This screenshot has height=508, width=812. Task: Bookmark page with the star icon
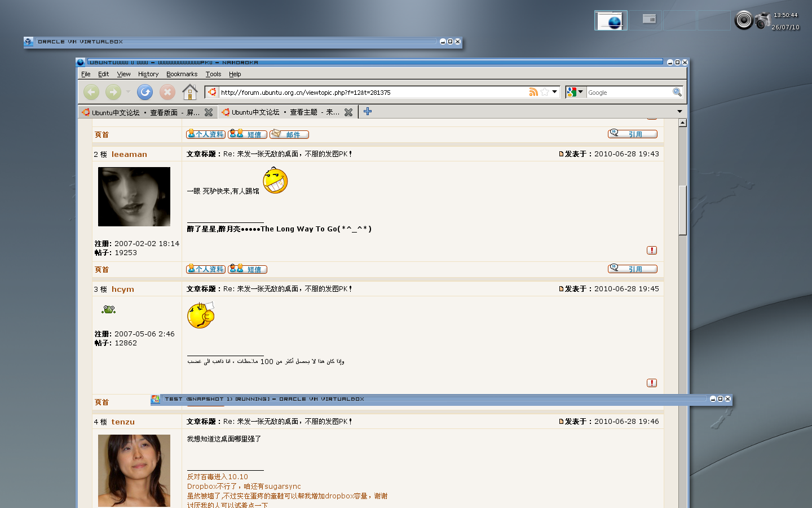tap(545, 92)
